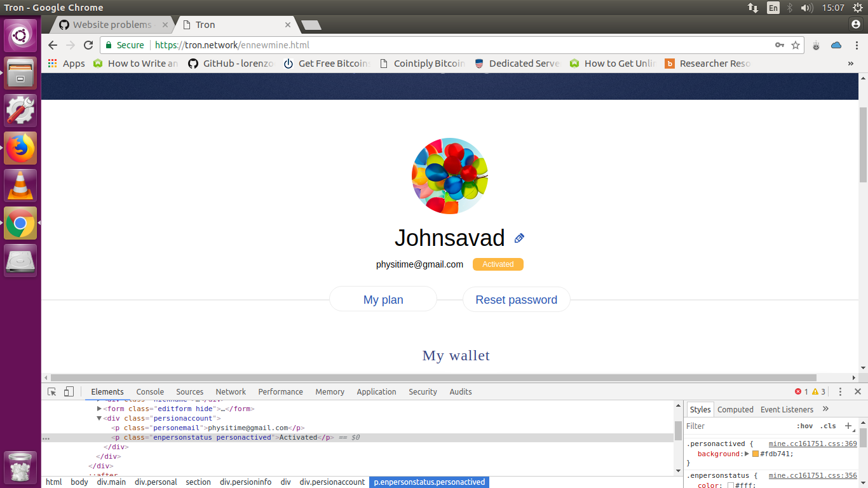
Task: Toggle the device toolbar icon
Action: point(69,392)
